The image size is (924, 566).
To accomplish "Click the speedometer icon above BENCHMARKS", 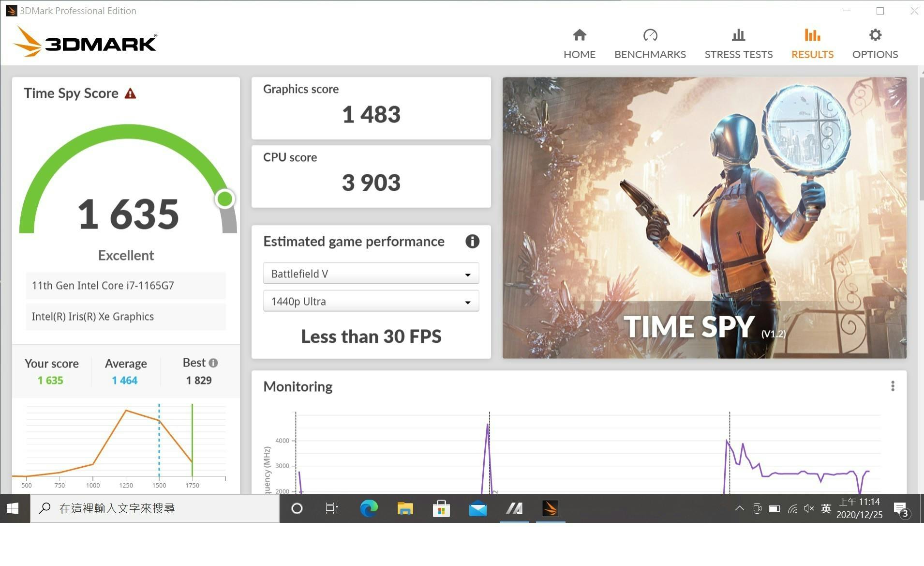I will tap(650, 35).
